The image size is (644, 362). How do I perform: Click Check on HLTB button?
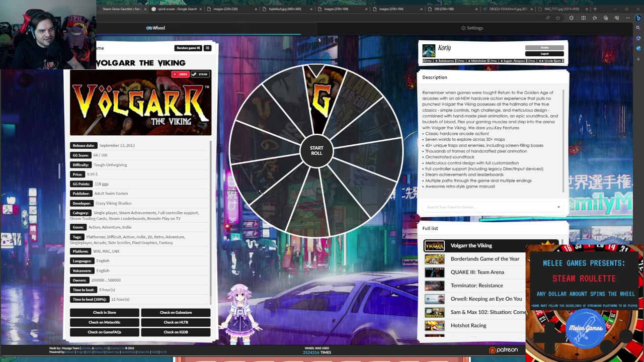[x=176, y=322]
